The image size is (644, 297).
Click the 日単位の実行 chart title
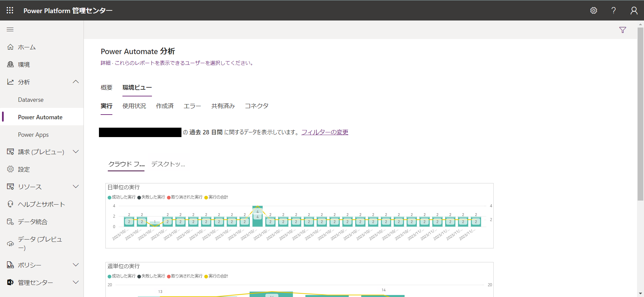123,187
